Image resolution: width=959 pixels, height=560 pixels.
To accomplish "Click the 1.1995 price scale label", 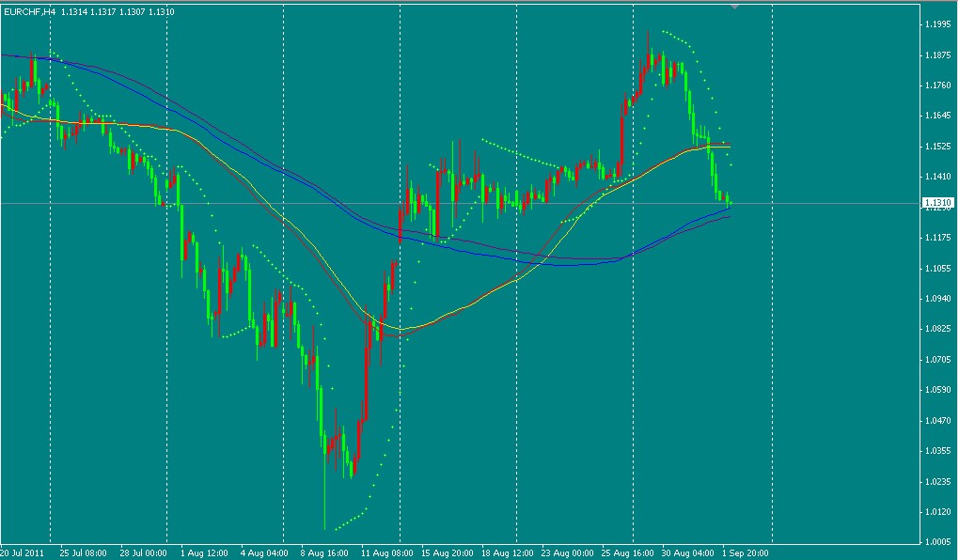I will click(x=937, y=24).
